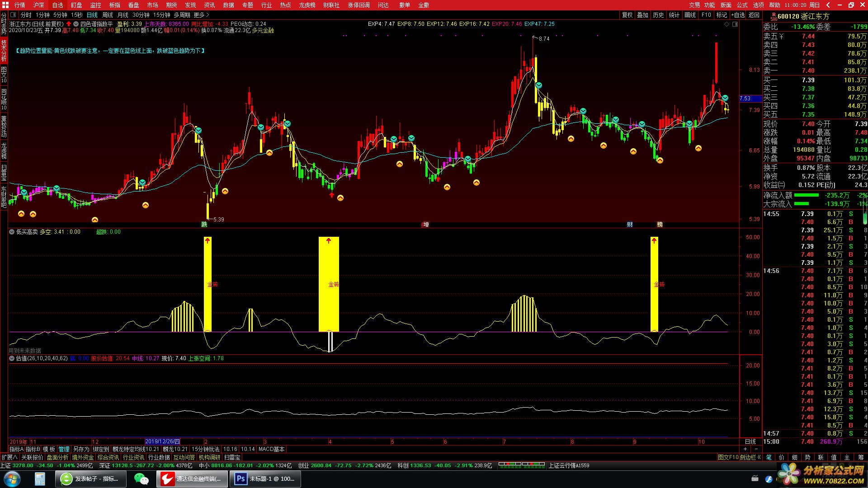Expand the 低买高卖 indicator dropdown
Viewport: 868px width, 488px height.
12,232
